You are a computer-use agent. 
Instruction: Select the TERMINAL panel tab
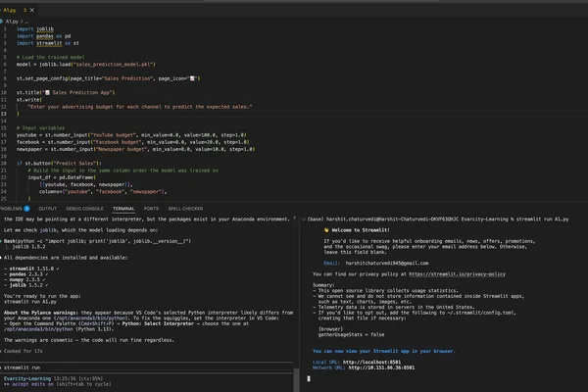pos(123,209)
